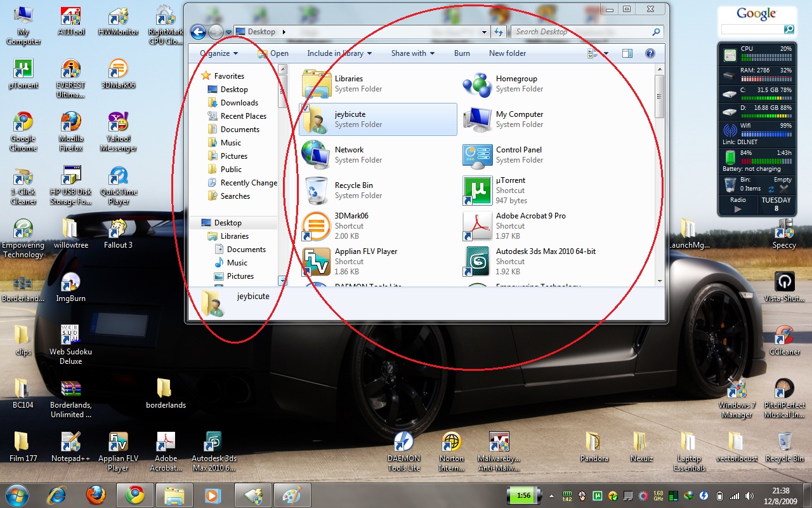This screenshot has width=812, height=508.
Task: Empty the bin via the gadget's Empty button
Action: click(x=782, y=180)
